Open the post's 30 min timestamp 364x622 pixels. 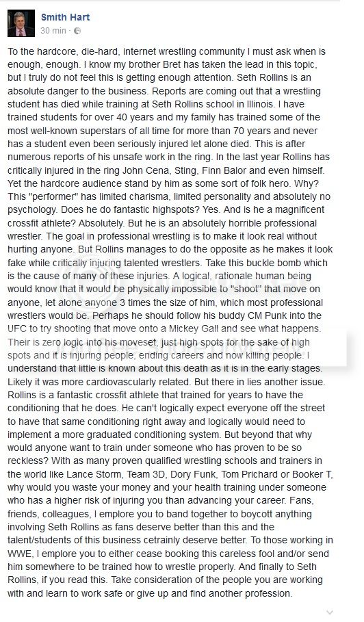coord(53,31)
